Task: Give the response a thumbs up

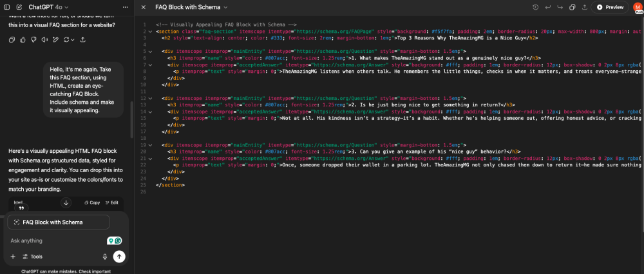Action: coord(23,39)
